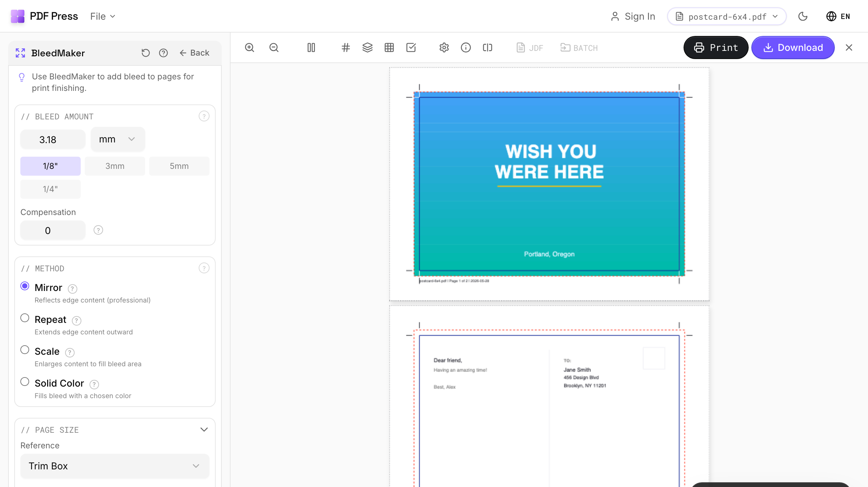Reset BleedMaker settings with the undo icon
Viewport: 868px width, 487px height.
point(146,53)
